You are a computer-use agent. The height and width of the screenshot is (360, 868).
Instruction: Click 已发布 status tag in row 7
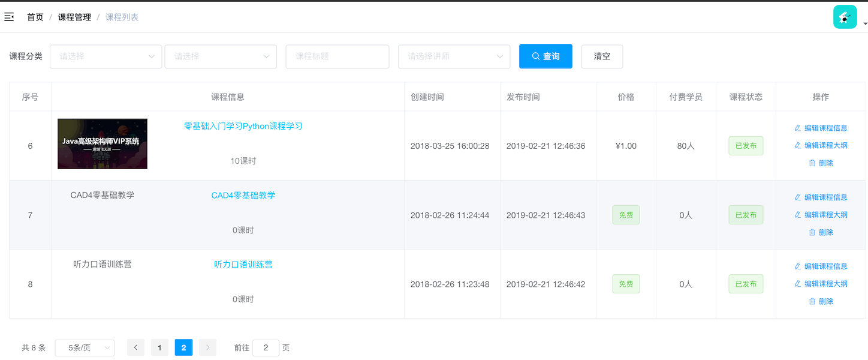pyautogui.click(x=746, y=215)
